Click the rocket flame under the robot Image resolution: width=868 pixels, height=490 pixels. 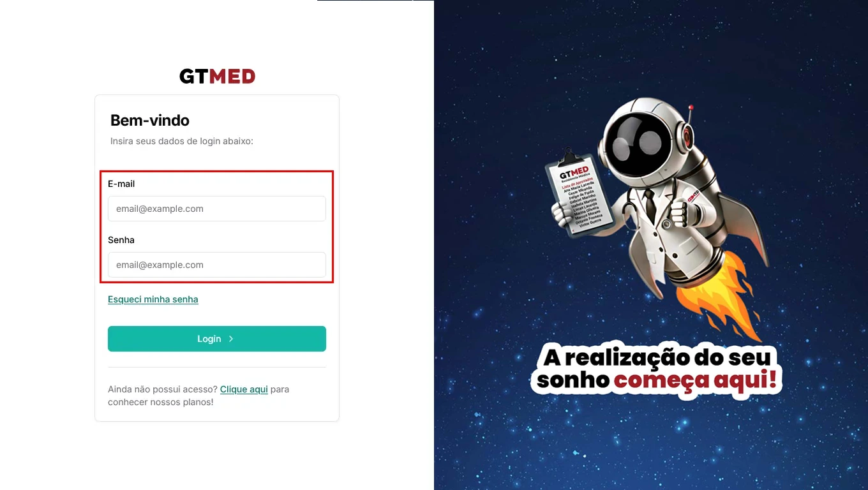click(720, 293)
